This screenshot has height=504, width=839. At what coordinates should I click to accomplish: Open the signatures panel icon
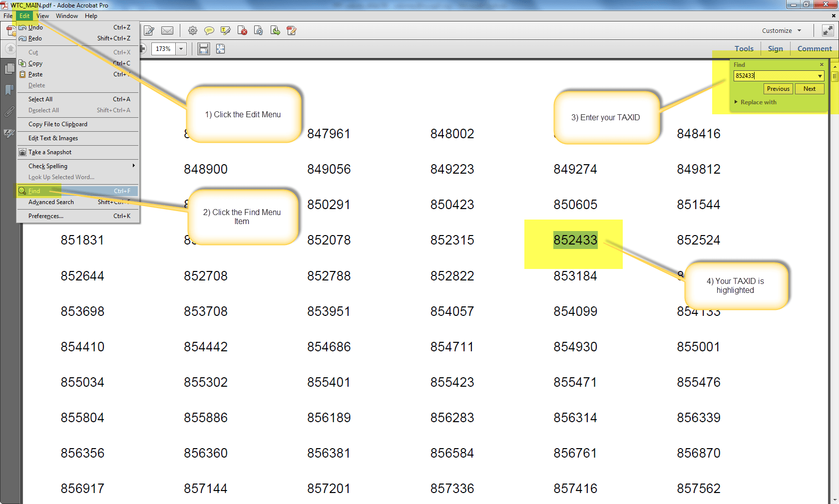pyautogui.click(x=9, y=134)
